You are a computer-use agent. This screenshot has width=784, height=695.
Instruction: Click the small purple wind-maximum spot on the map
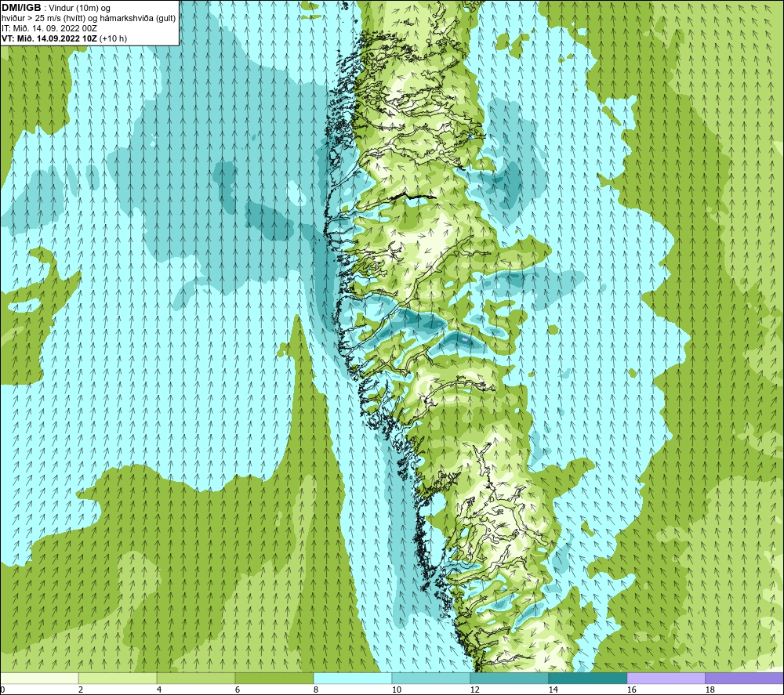[x=465, y=340]
